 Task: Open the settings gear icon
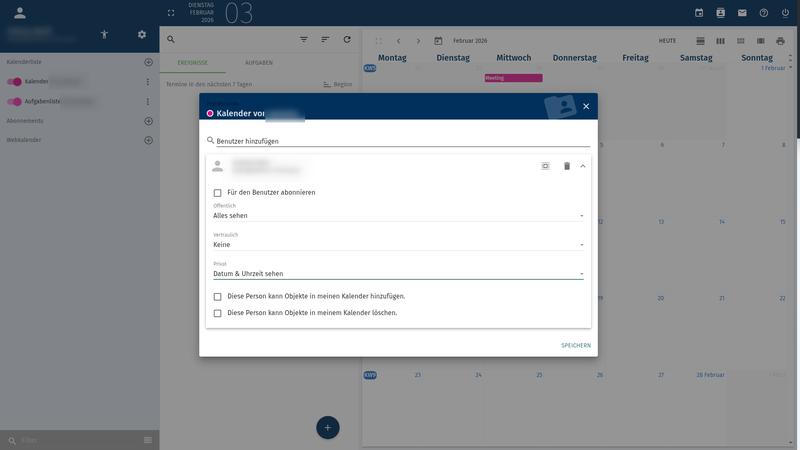(x=142, y=35)
